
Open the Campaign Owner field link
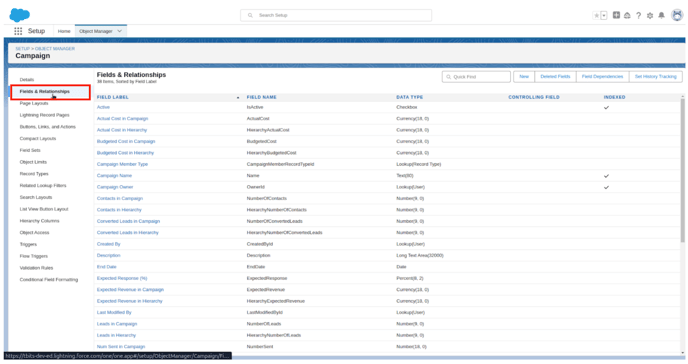tap(115, 187)
